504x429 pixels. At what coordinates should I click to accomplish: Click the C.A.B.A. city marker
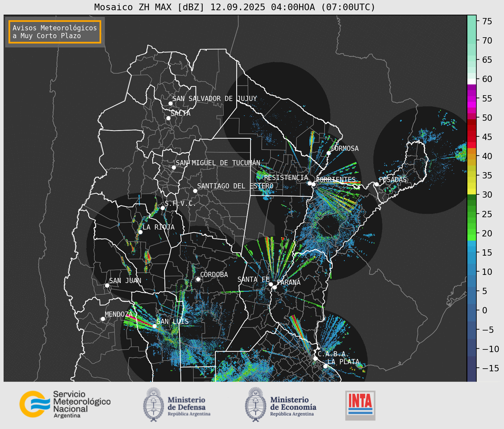coord(315,358)
